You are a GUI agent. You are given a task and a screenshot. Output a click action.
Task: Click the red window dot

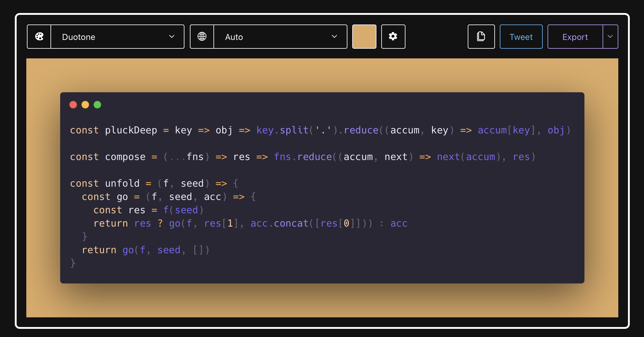click(x=73, y=105)
